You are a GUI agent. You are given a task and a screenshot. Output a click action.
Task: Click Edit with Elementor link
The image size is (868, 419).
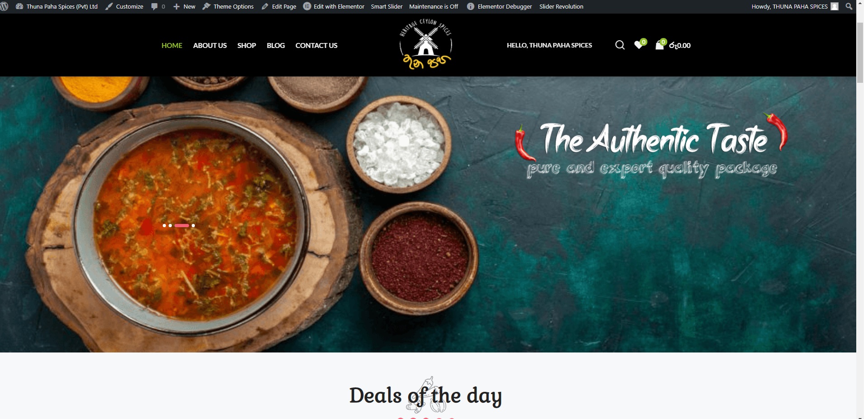[x=334, y=6]
